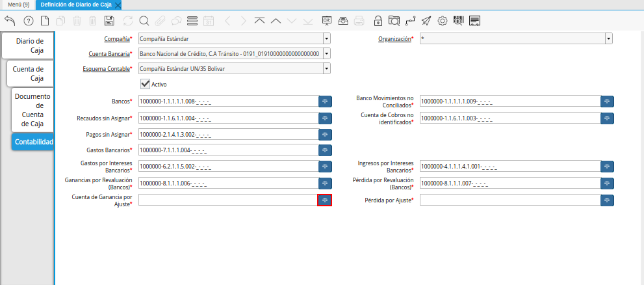Click the refresh arrows icon
The image size is (644, 285).
tap(128, 21)
